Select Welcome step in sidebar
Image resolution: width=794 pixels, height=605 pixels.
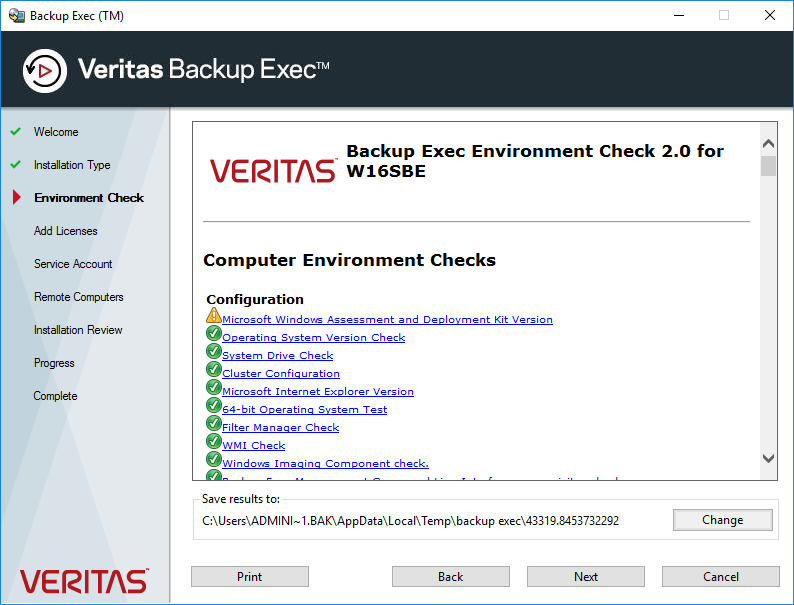tap(56, 132)
